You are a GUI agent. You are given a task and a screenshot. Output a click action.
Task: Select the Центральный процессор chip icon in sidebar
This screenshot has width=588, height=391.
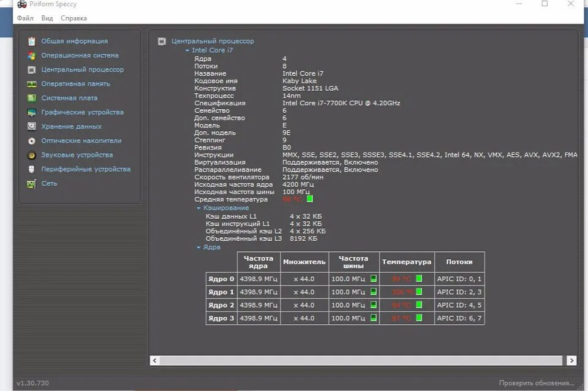[32, 70]
